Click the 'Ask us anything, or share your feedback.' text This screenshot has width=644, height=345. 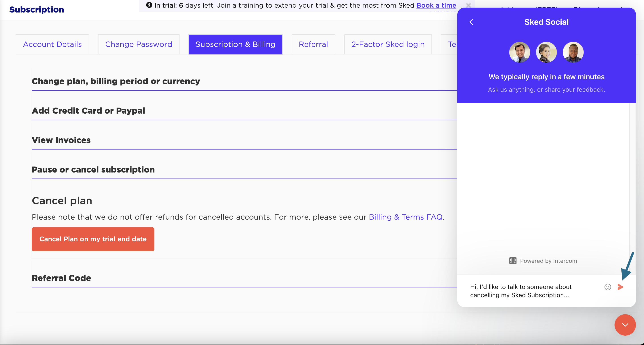coord(546,89)
